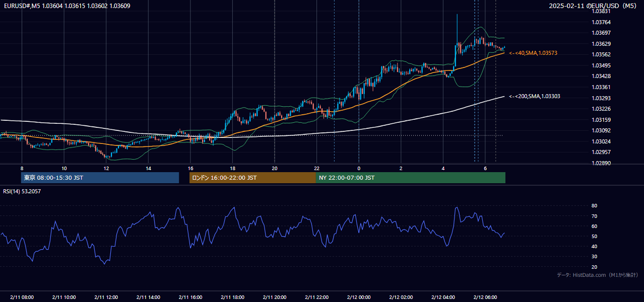Click the bottom time label 2/11 08:00
The height and width of the screenshot is (302, 644).
pos(22,297)
